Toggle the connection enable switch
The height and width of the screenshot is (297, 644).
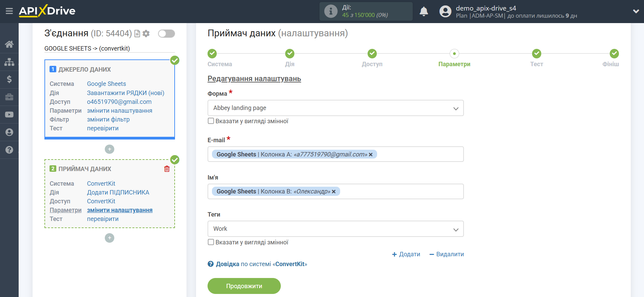coord(167,34)
